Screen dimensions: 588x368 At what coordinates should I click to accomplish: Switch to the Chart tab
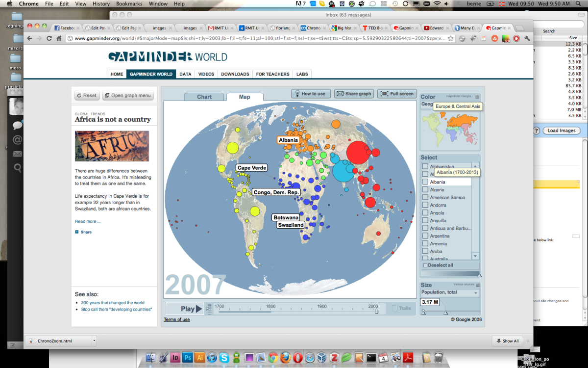tap(204, 97)
